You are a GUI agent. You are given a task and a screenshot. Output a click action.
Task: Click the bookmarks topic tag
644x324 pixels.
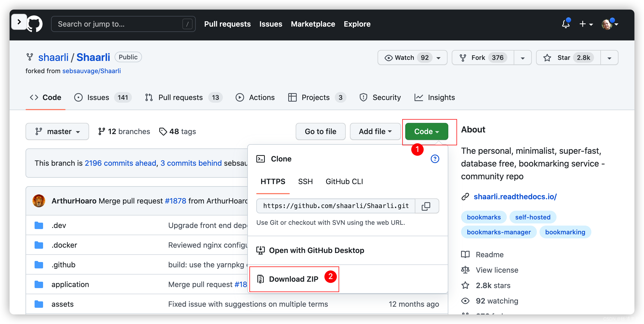pos(484,217)
